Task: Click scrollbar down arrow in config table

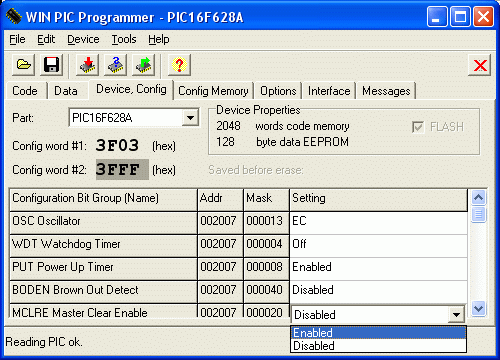Action: tap(479, 308)
